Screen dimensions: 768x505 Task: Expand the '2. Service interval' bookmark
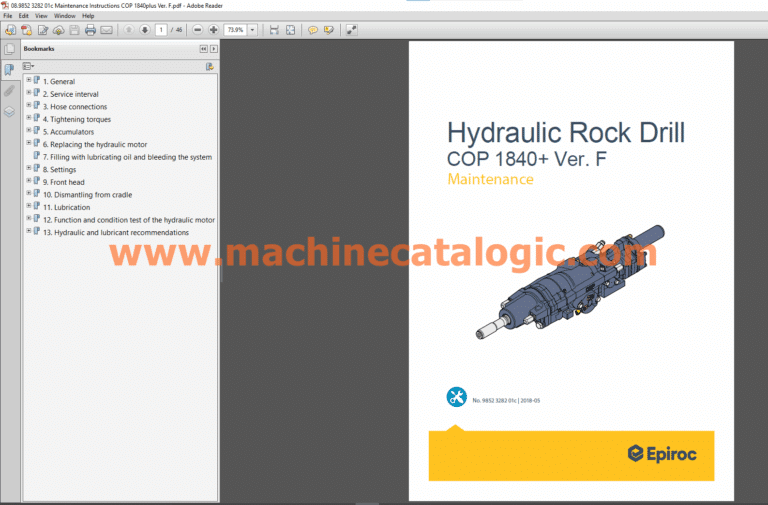click(29, 93)
